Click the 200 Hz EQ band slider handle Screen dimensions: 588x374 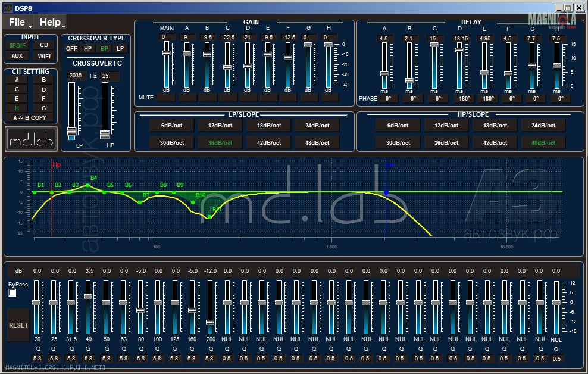click(210, 322)
